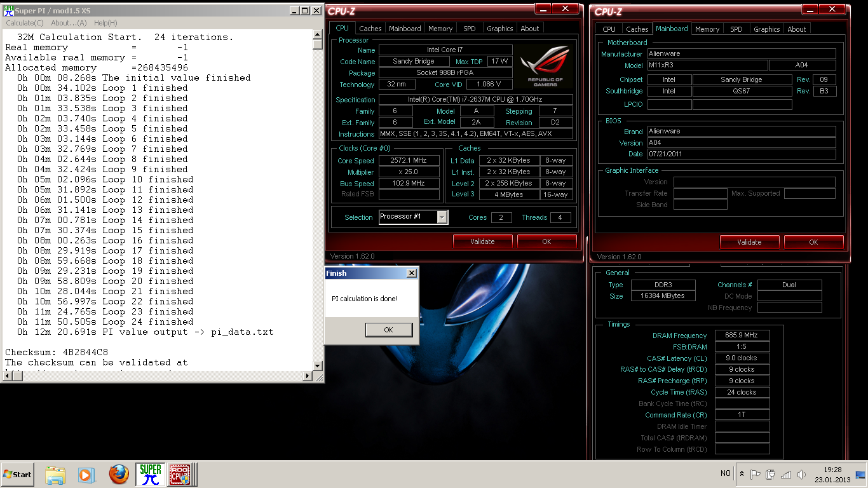The height and width of the screenshot is (488, 868).
Task: Open SPD tab in Mainboard CPU-Z window
Action: coord(736,29)
